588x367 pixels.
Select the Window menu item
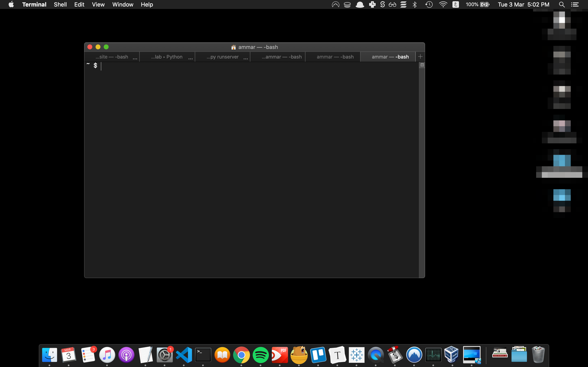123,5
